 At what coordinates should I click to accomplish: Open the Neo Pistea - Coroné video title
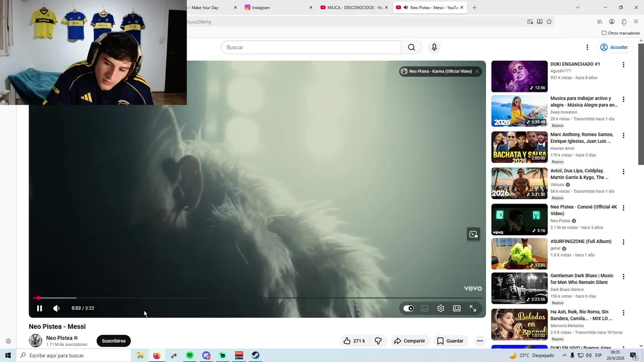coord(583,210)
